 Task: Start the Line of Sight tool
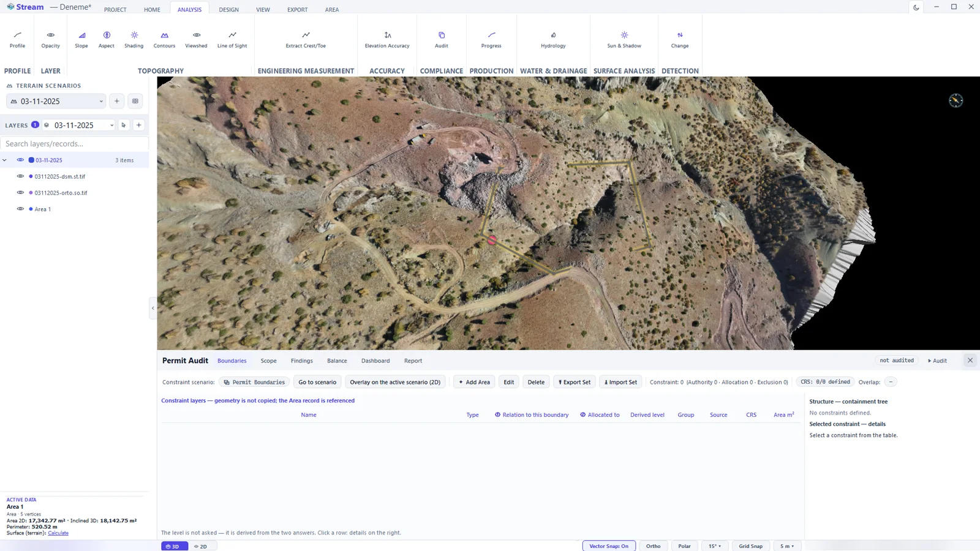232,39
